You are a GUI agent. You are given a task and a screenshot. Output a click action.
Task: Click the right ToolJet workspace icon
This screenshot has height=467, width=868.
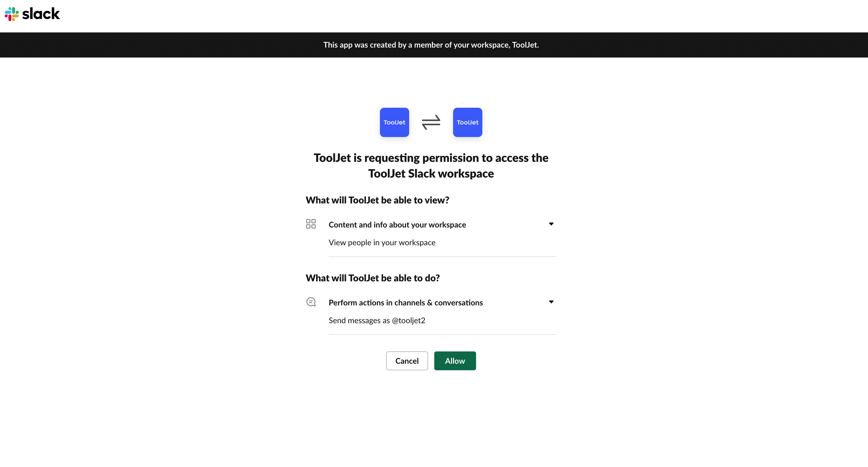coord(467,122)
